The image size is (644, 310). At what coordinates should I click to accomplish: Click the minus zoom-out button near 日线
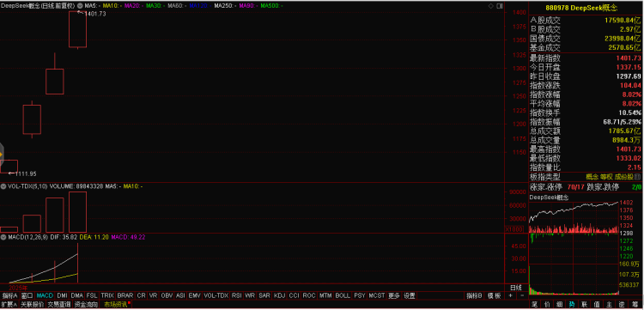(522, 295)
